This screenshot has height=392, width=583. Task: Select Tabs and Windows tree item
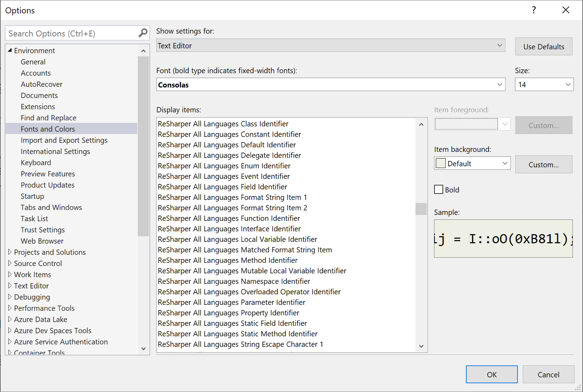click(x=51, y=207)
